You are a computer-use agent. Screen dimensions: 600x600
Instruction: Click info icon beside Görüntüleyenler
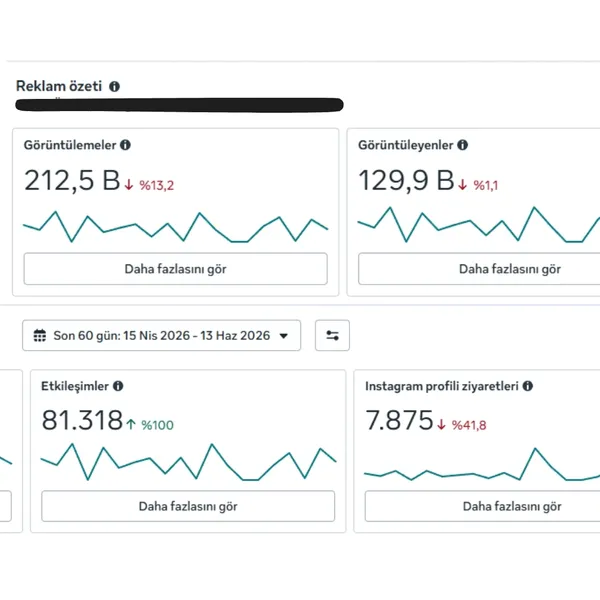tap(463, 145)
